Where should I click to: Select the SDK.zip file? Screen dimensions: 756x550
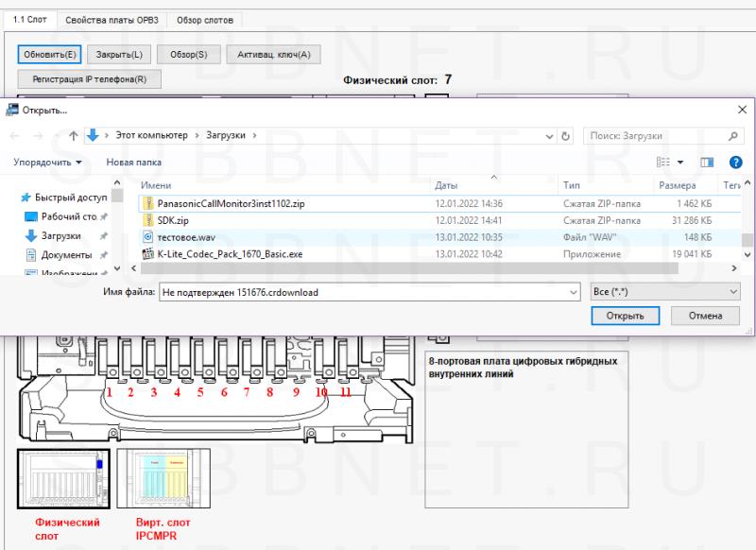[x=170, y=220]
